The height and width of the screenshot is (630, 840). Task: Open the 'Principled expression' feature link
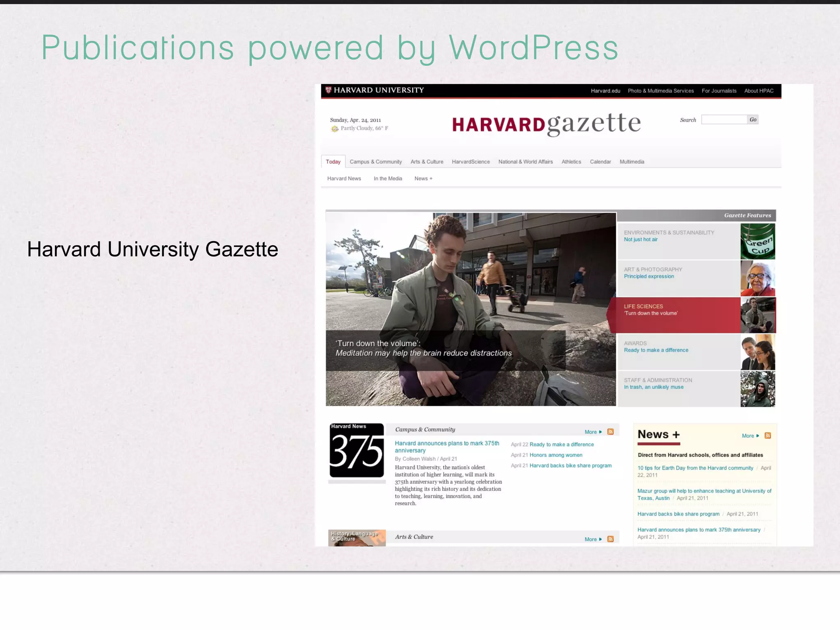[x=649, y=276]
